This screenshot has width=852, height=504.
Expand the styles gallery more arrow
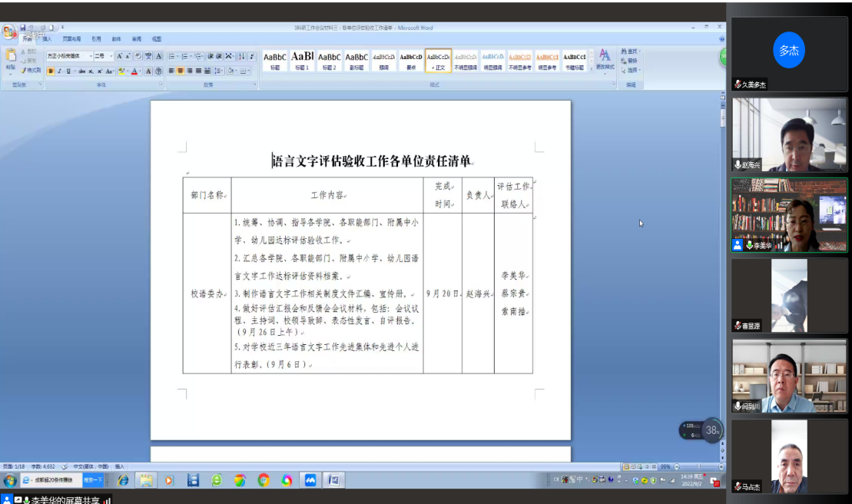pos(593,69)
